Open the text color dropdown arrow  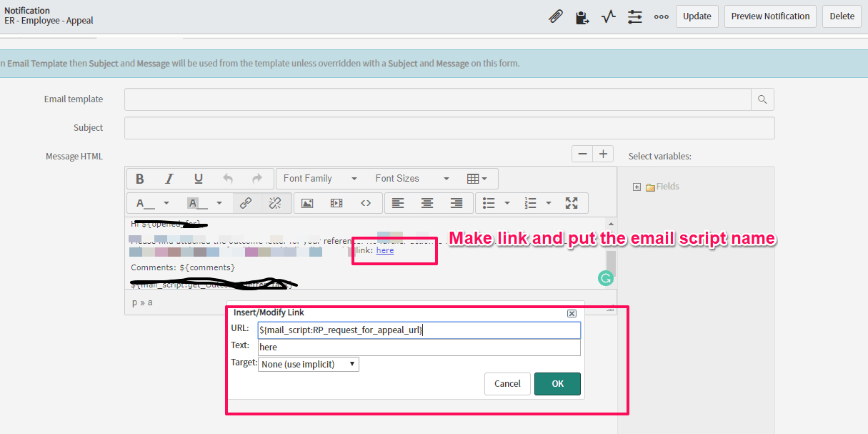click(166, 203)
